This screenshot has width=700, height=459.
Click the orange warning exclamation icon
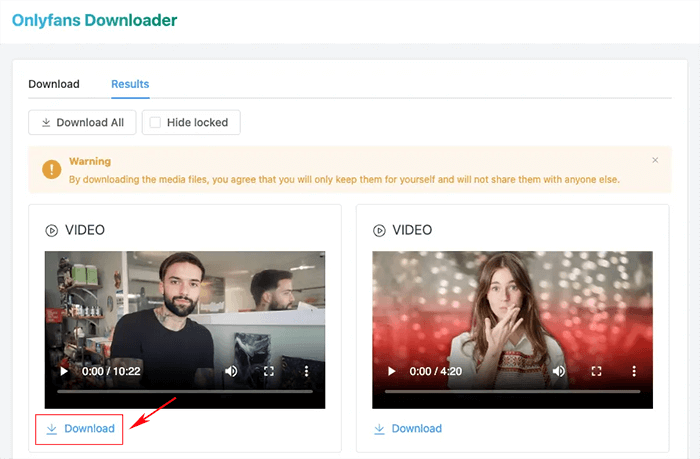[x=52, y=170]
